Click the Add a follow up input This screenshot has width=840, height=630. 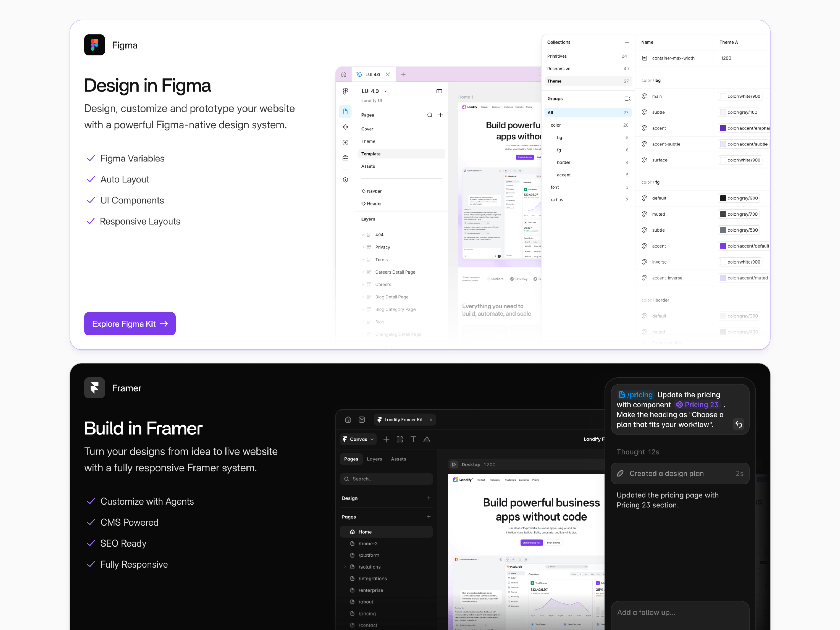click(680, 612)
